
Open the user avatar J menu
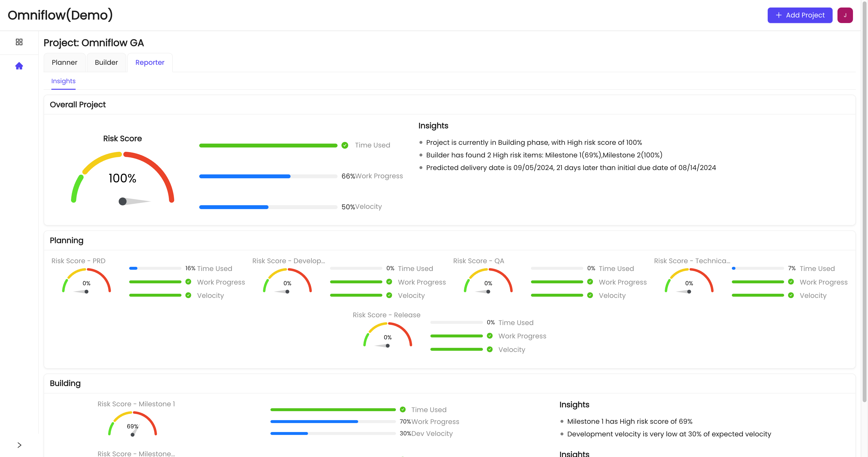pos(845,15)
